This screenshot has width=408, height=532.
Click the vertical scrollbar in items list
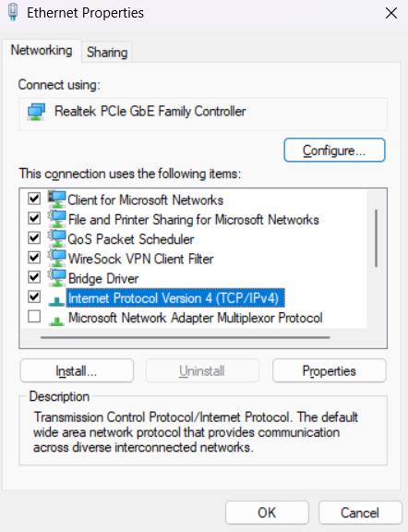click(x=376, y=238)
